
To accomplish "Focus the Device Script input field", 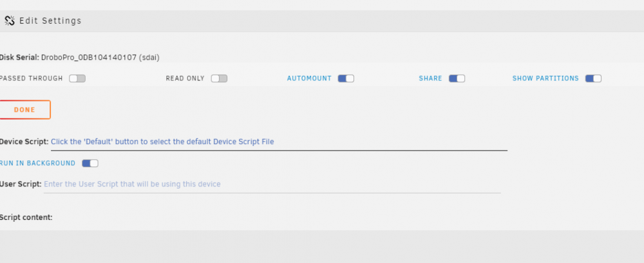I will (279, 142).
